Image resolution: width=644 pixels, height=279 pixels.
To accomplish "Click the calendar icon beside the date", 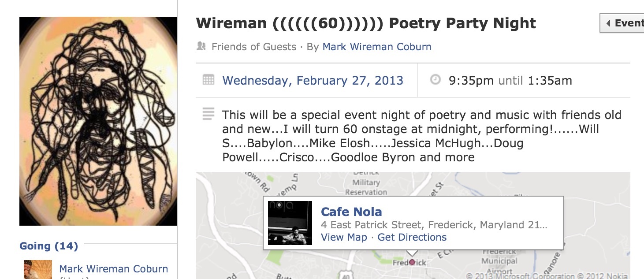I will (208, 80).
